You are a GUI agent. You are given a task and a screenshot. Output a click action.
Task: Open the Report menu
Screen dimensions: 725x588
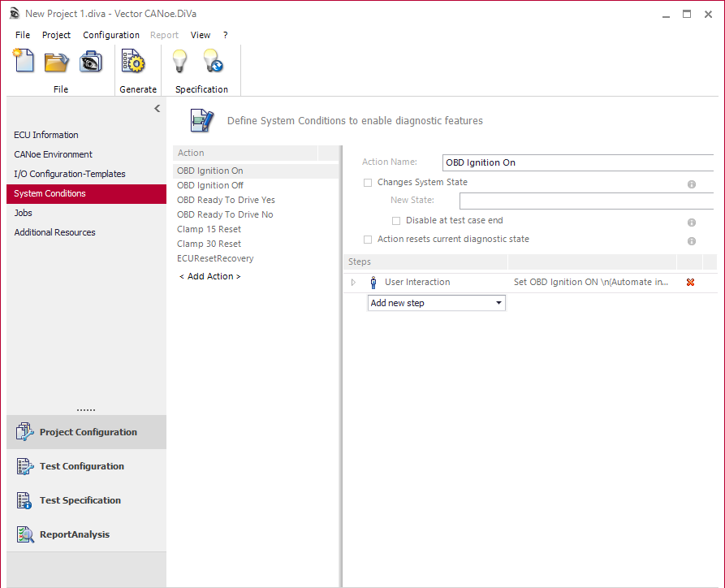click(164, 35)
